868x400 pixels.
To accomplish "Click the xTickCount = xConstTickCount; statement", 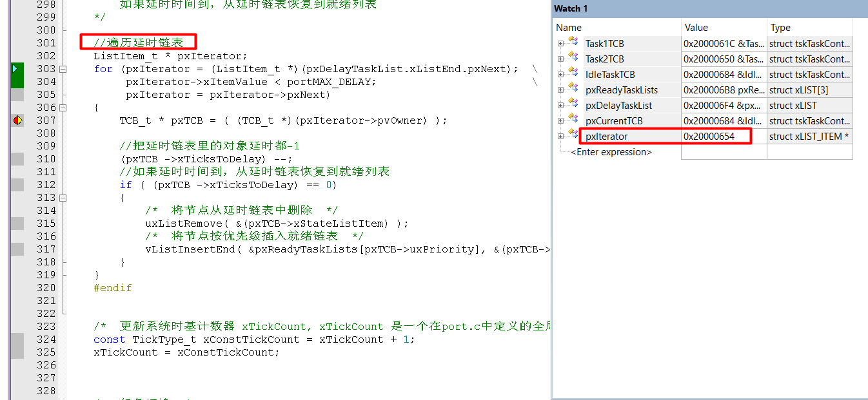I will pos(186,352).
